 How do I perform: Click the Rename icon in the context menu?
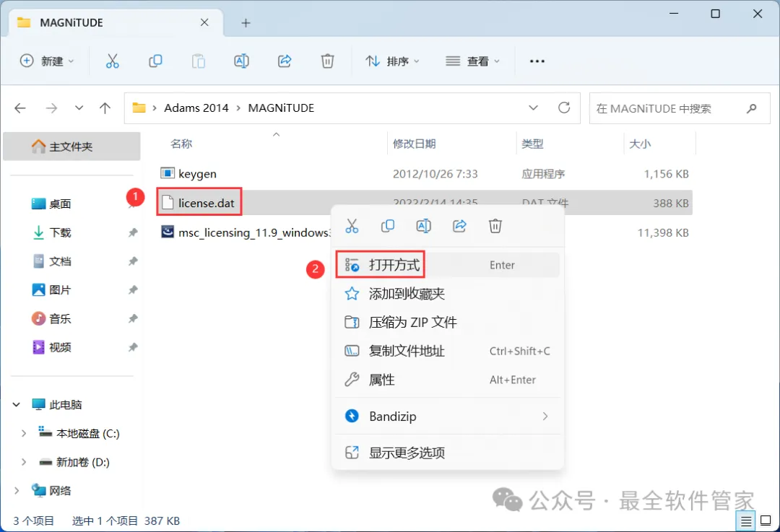(423, 226)
